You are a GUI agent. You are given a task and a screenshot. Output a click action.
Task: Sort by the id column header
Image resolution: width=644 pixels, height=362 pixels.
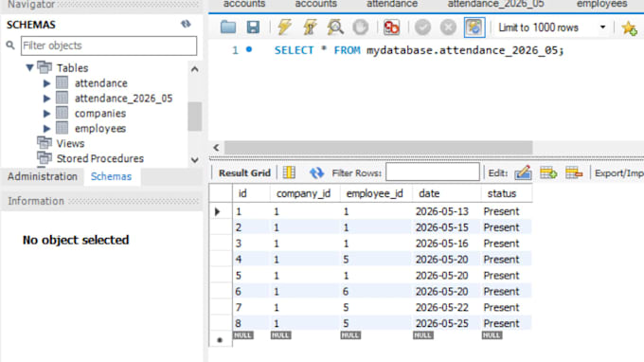click(x=251, y=193)
